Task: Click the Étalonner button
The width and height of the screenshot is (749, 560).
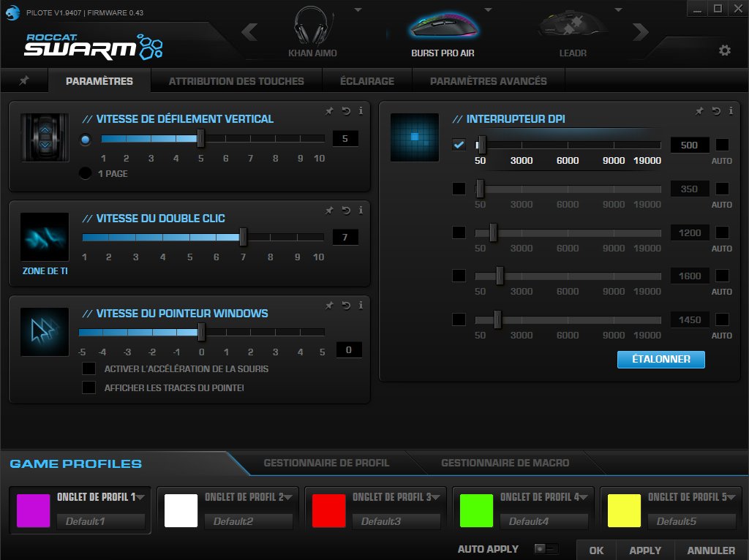Action: click(x=660, y=360)
